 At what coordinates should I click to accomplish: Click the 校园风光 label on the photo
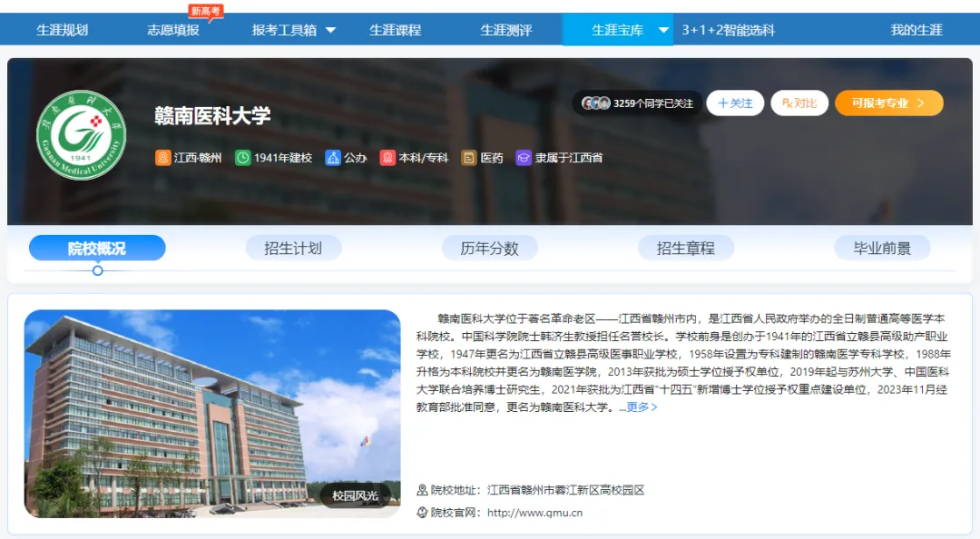tap(355, 495)
